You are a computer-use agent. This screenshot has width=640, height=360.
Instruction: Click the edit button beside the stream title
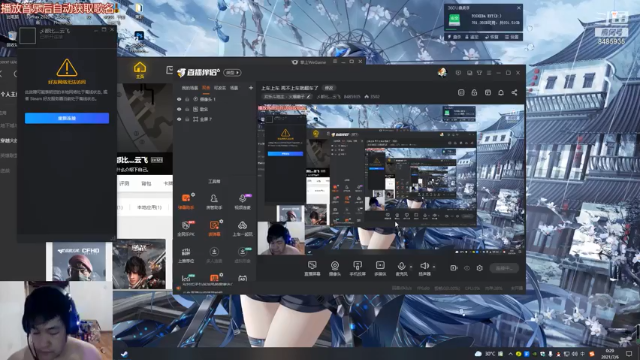coord(329,88)
